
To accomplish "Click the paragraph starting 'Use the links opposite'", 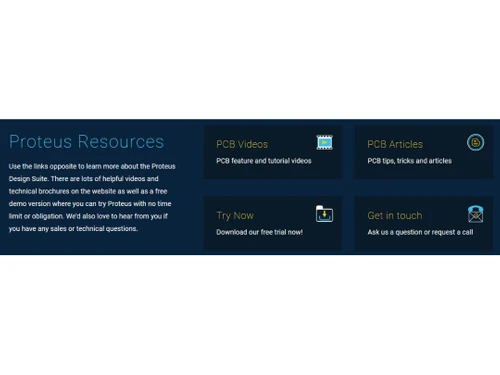I will pos(92,197).
